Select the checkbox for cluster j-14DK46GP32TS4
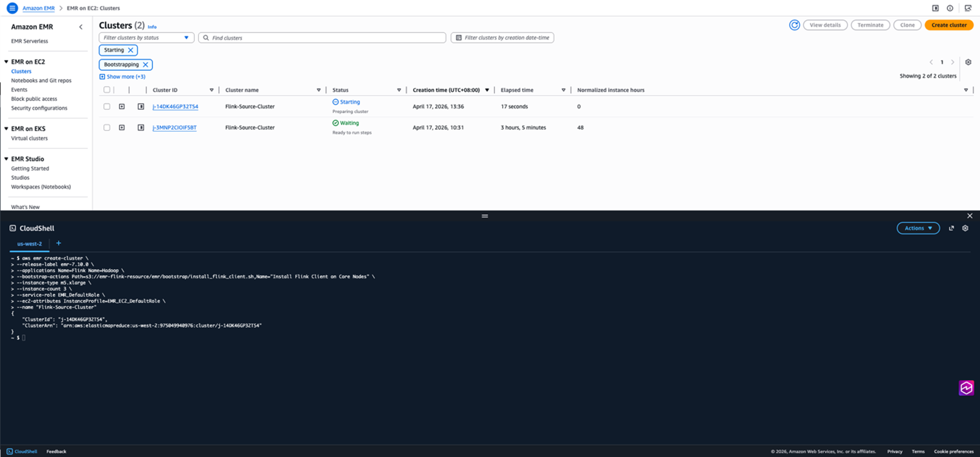Viewport: 980px width, 457px height. pos(107,106)
